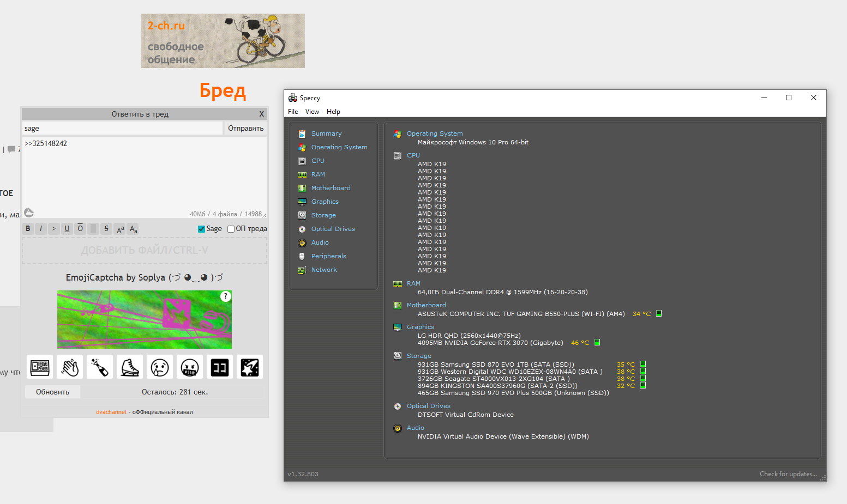The height and width of the screenshot is (504, 847).
Task: Close the reply form with X
Action: point(261,114)
